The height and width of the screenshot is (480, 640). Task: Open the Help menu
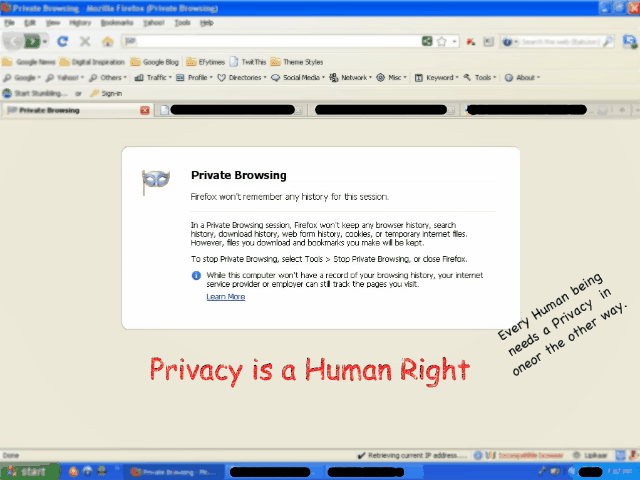[207, 23]
